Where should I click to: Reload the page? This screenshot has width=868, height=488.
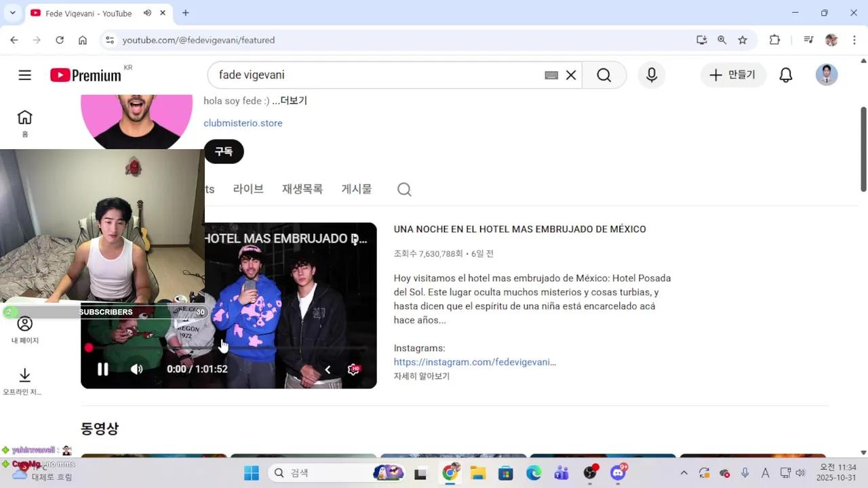[60, 40]
